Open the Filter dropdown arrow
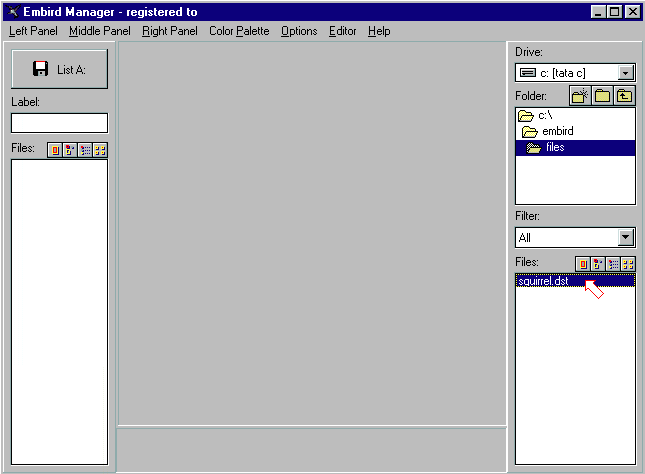The height and width of the screenshot is (474, 645). pos(625,237)
